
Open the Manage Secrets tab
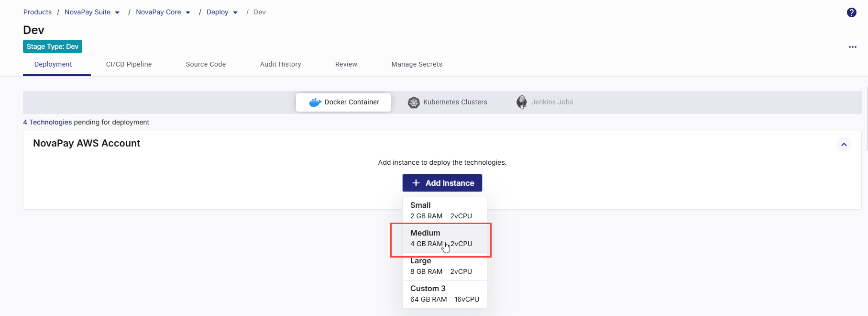tap(417, 64)
